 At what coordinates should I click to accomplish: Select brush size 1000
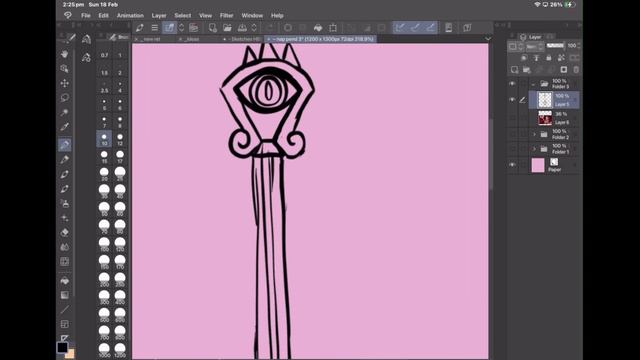(104, 350)
